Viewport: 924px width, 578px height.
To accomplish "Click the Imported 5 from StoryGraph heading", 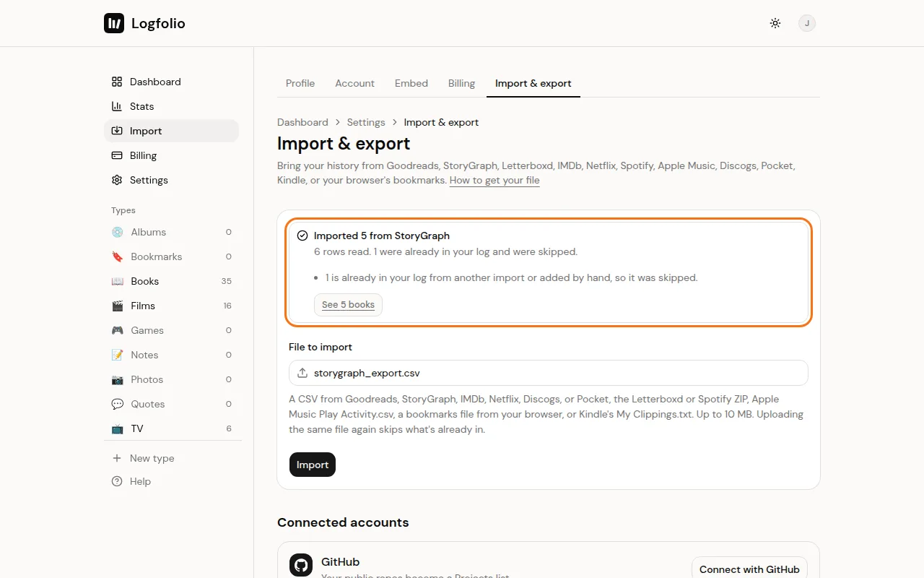I will 382,236.
